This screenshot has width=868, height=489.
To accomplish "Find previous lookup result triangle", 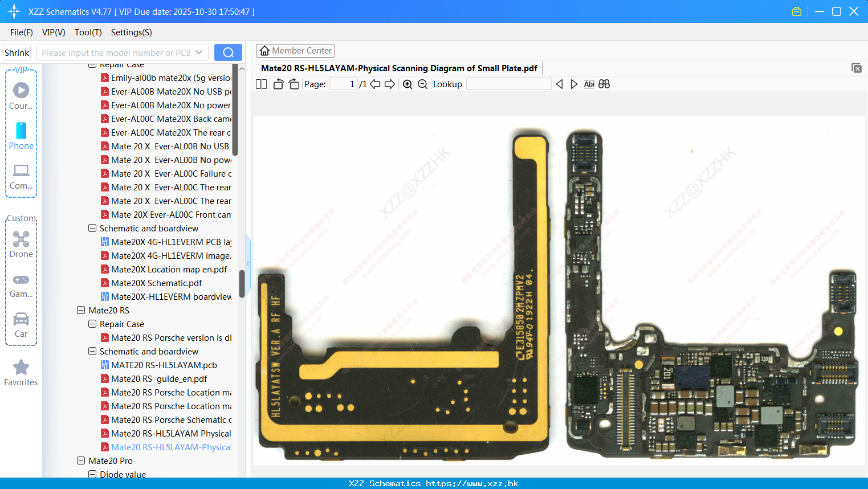I will coord(559,84).
